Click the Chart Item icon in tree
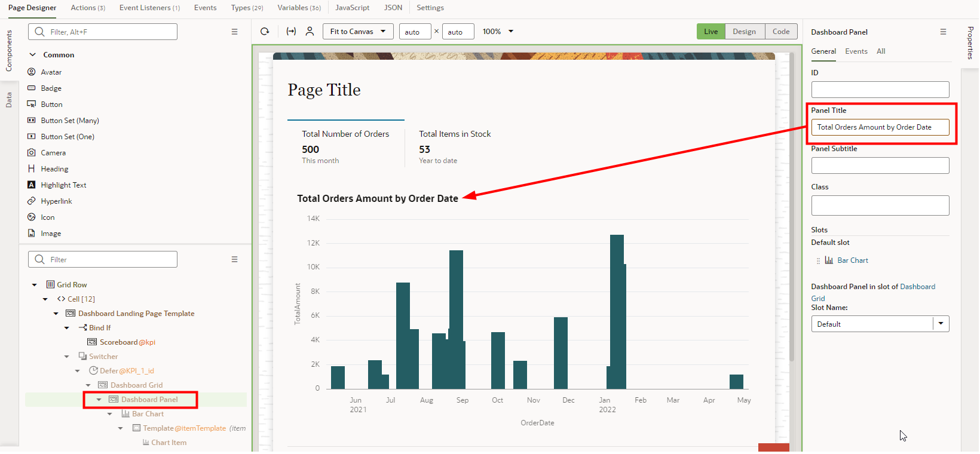 (146, 442)
